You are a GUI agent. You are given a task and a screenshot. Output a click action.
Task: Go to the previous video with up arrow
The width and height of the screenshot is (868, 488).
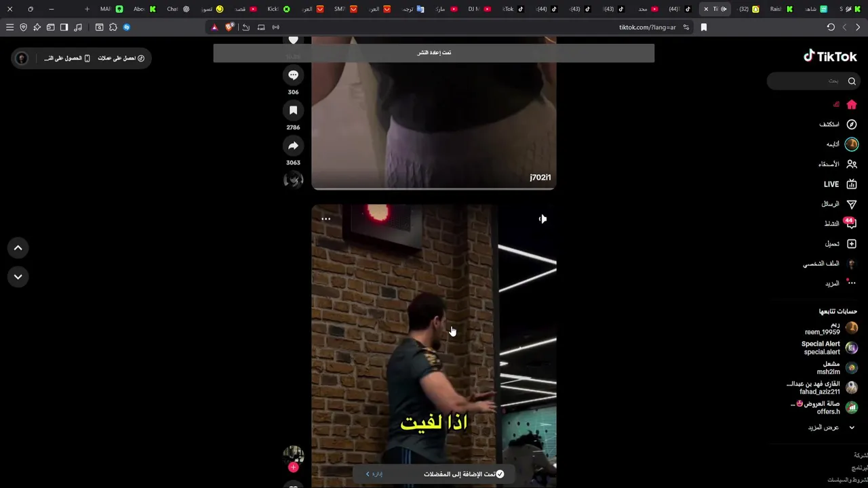pyautogui.click(x=18, y=248)
